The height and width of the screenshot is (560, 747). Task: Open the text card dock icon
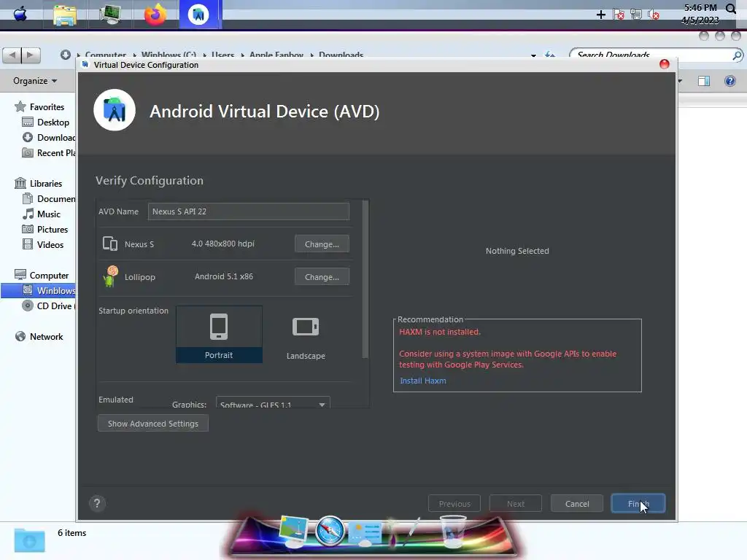coord(365,532)
